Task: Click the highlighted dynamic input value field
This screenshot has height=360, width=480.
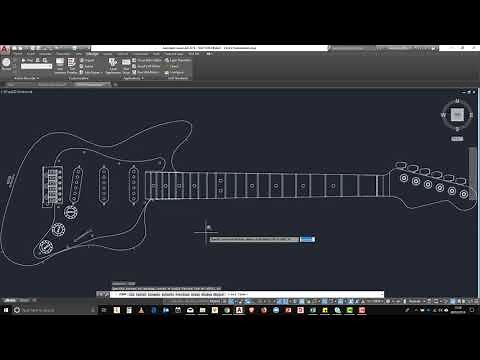Action: (307, 239)
